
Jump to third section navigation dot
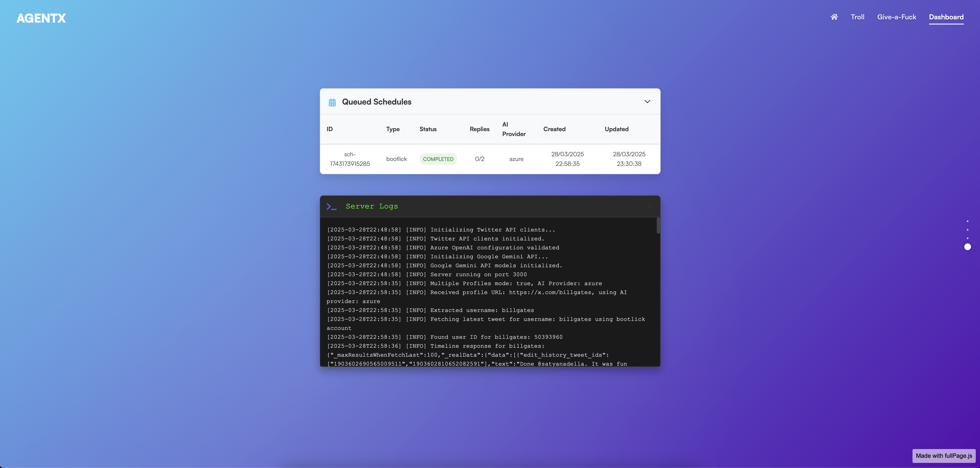tap(967, 238)
